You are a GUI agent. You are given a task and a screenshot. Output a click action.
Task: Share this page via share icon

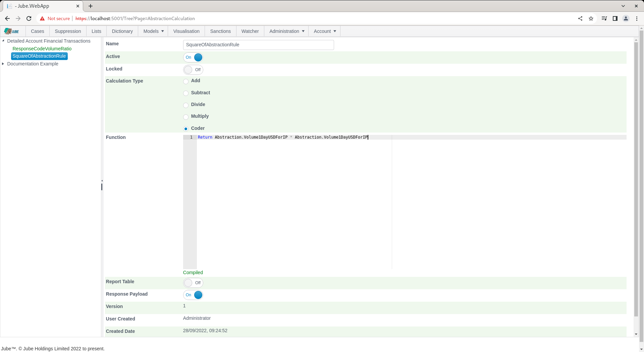click(x=580, y=18)
